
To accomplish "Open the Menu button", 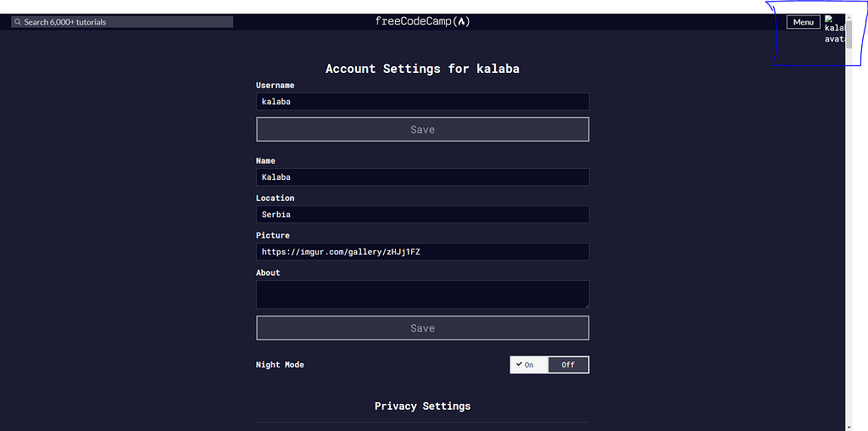I will (803, 22).
